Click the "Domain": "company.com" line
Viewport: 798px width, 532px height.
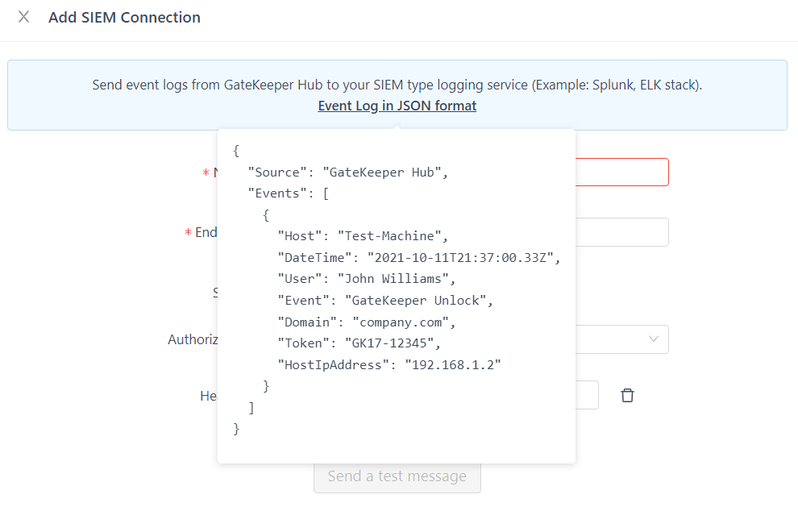[x=367, y=322]
